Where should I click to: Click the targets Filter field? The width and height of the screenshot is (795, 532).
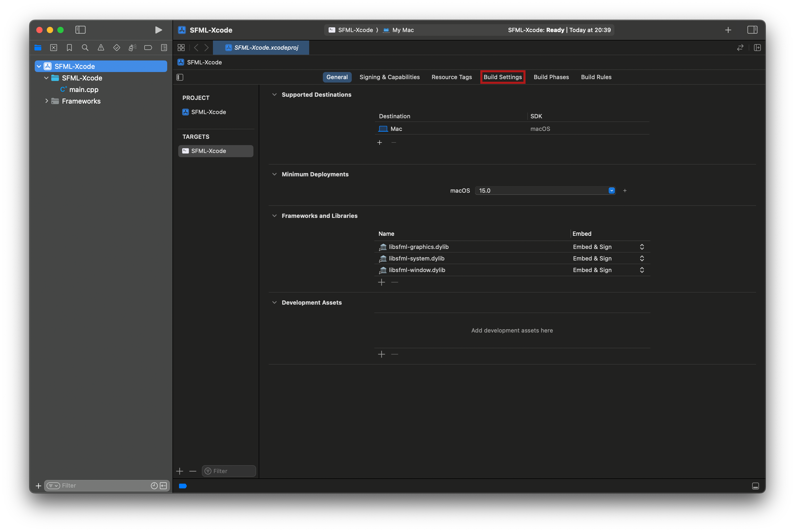tap(229, 471)
